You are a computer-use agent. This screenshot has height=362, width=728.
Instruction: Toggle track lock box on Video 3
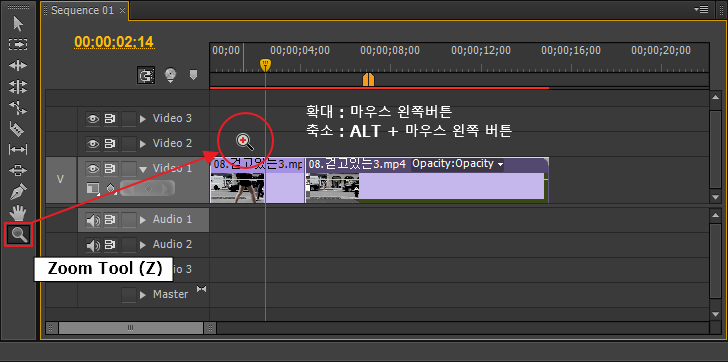129,119
